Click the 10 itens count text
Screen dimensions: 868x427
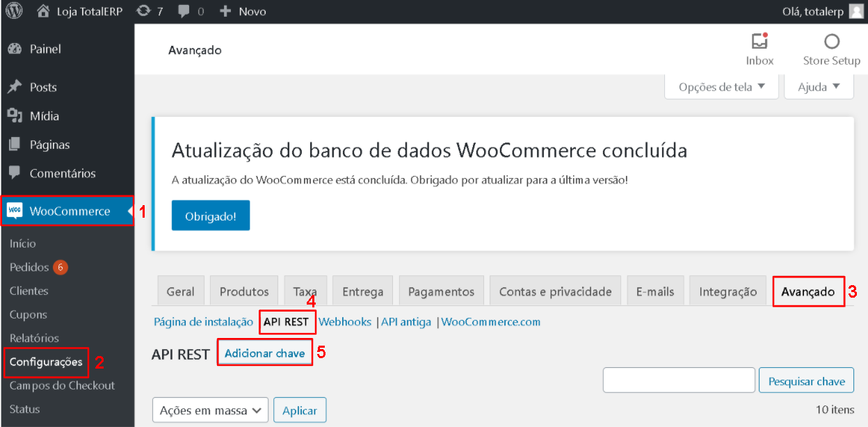point(835,410)
